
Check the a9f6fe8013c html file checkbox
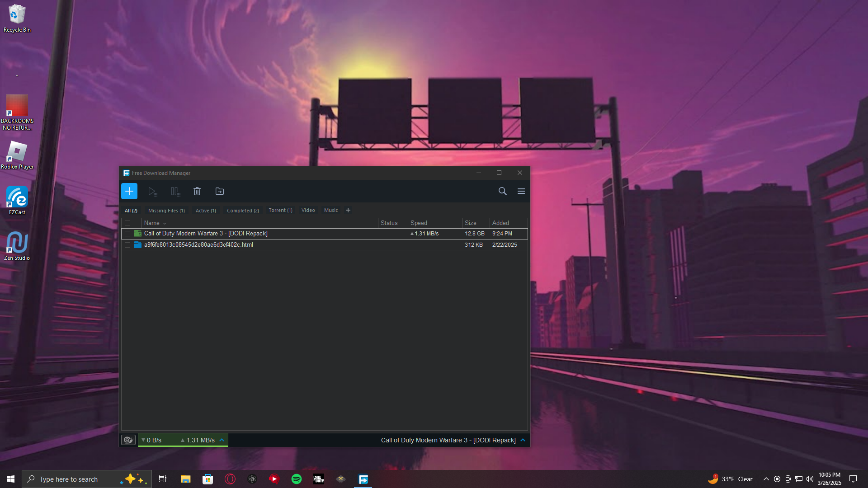click(x=127, y=245)
